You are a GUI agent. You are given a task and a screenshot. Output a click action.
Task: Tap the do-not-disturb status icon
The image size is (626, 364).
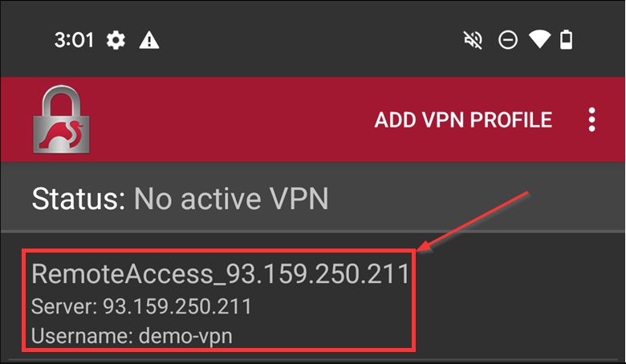coord(508,40)
